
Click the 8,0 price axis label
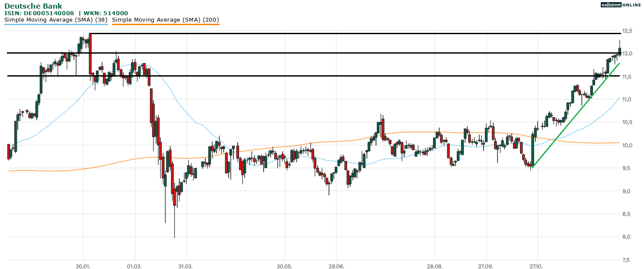627,237
